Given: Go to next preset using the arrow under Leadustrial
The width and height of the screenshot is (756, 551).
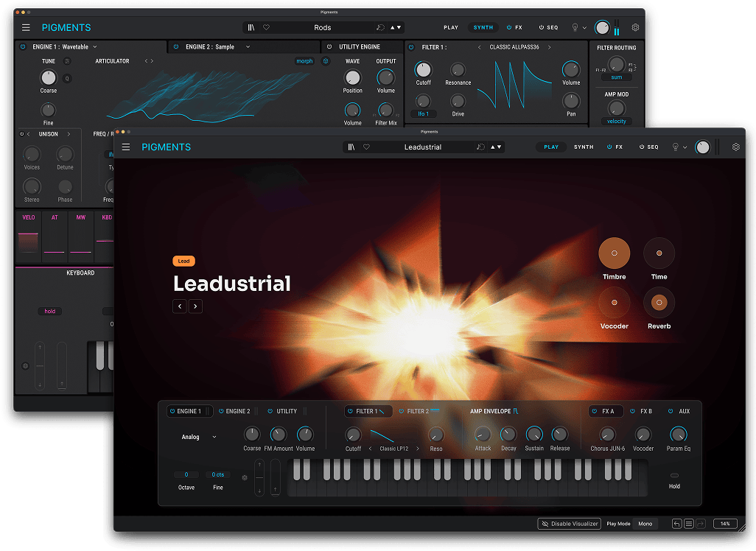Looking at the screenshot, I should pyautogui.click(x=195, y=306).
